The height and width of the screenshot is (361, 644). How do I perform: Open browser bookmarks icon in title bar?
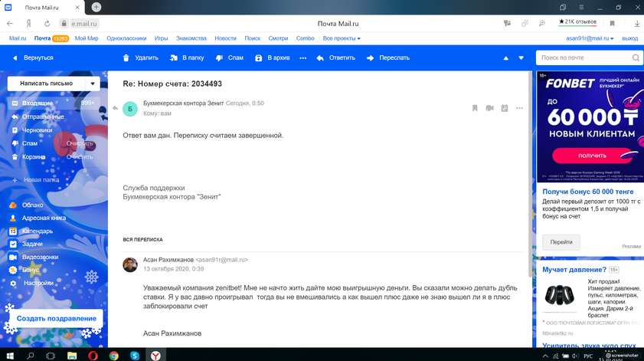tap(563, 7)
